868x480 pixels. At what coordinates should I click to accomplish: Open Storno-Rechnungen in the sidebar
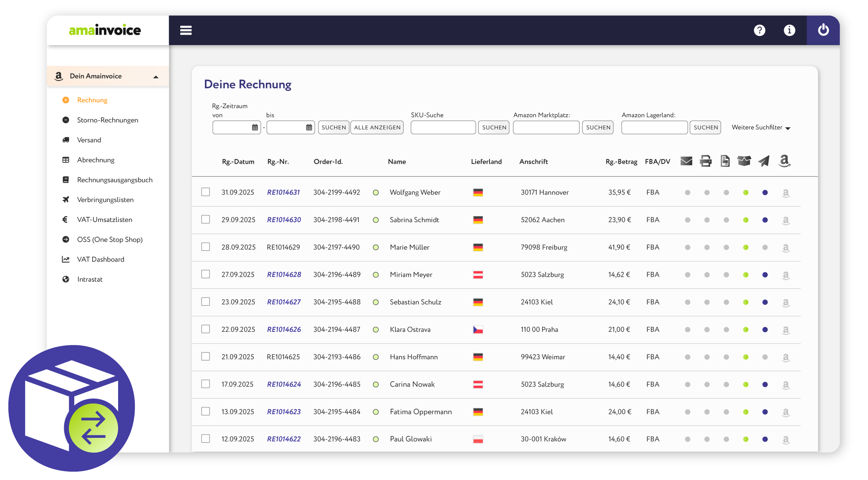pos(107,120)
